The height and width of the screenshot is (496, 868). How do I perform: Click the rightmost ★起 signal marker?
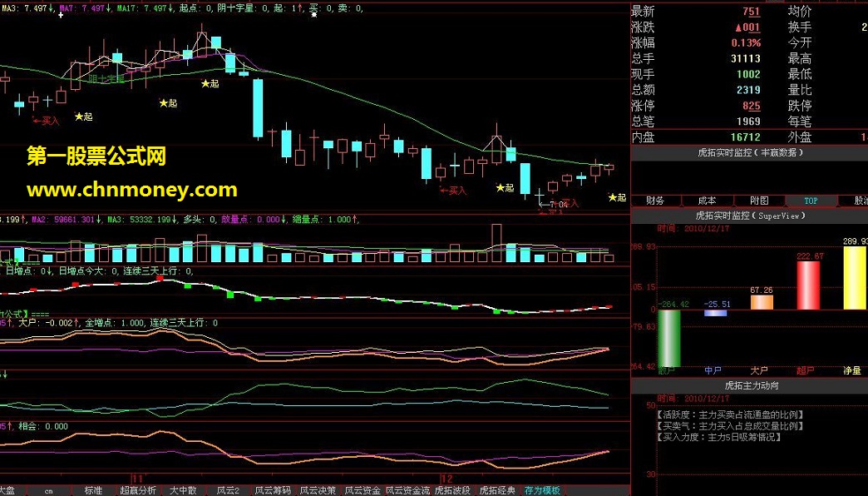[x=617, y=197]
